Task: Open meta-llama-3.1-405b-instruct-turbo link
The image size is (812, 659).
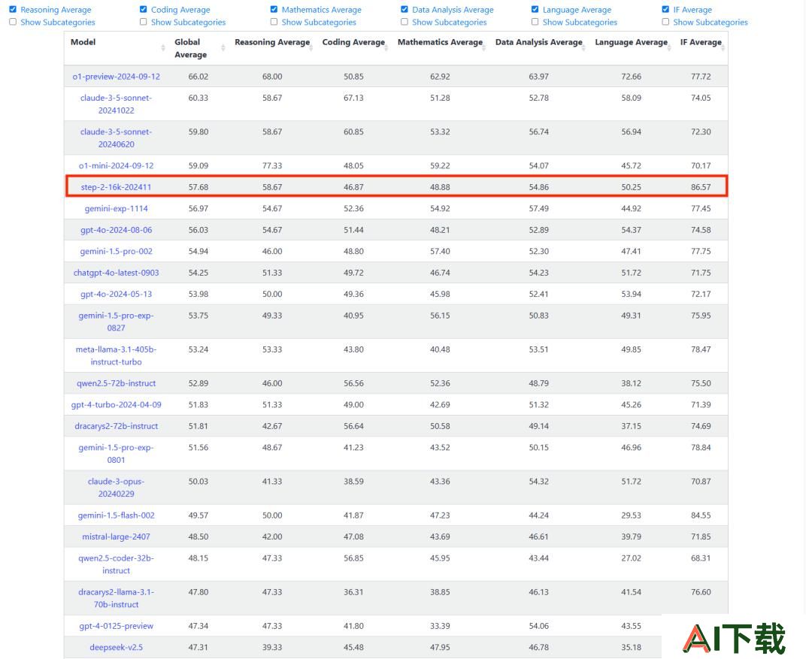Action: coord(116,355)
